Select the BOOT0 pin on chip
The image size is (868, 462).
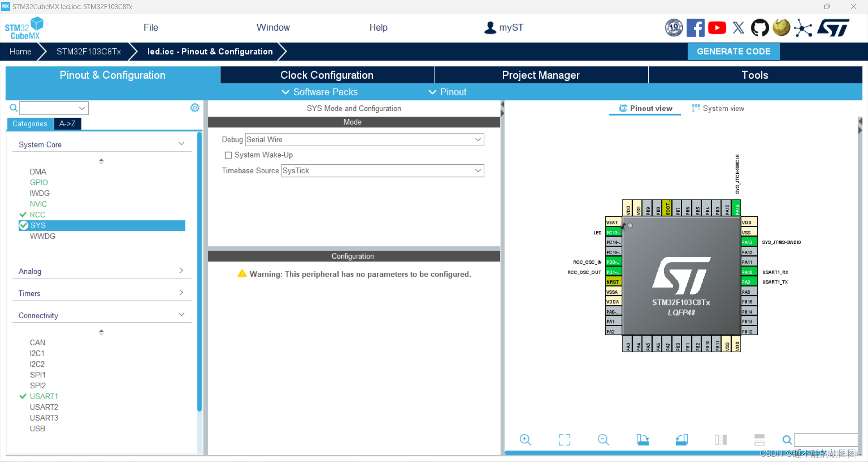(667, 208)
